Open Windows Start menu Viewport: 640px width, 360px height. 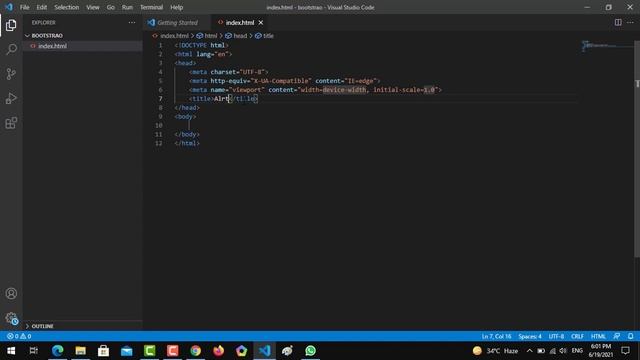11,351
